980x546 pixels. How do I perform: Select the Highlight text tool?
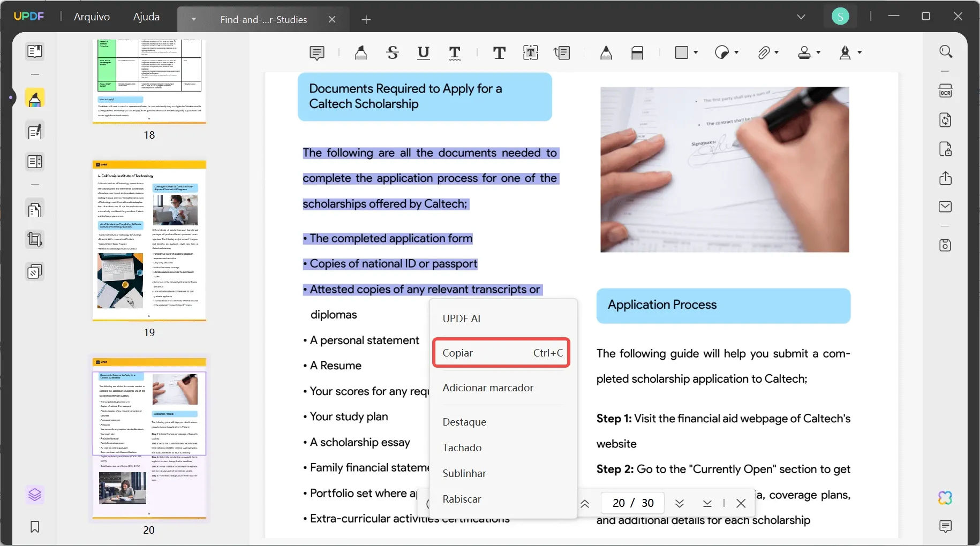tap(361, 52)
